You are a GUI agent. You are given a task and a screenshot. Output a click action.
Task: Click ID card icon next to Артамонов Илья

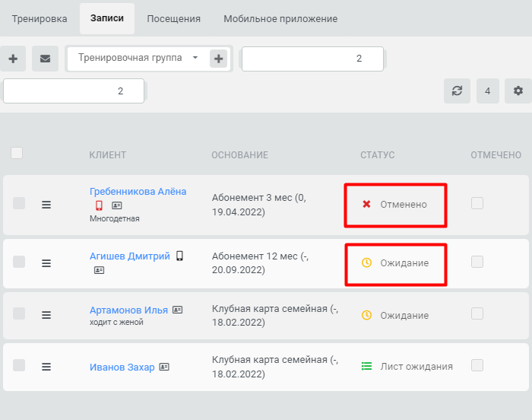177,310
